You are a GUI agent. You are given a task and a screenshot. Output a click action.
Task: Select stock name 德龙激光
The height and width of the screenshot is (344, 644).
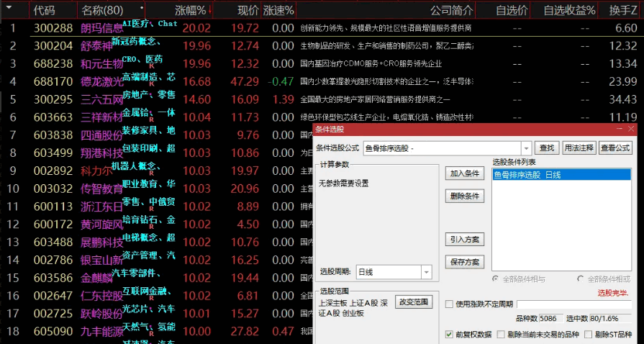tap(102, 82)
